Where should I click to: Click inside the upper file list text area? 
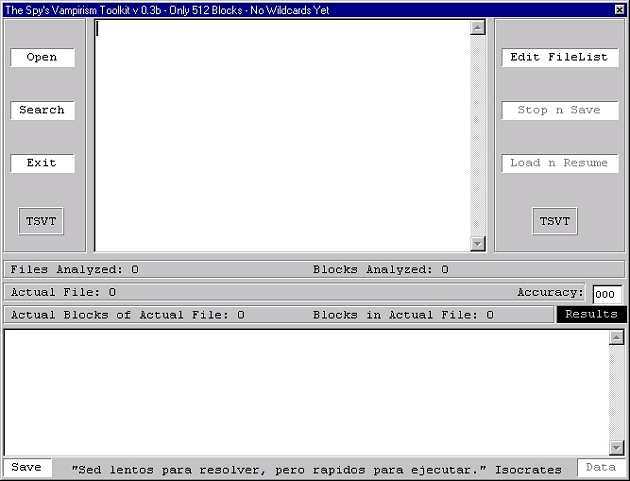click(280, 135)
